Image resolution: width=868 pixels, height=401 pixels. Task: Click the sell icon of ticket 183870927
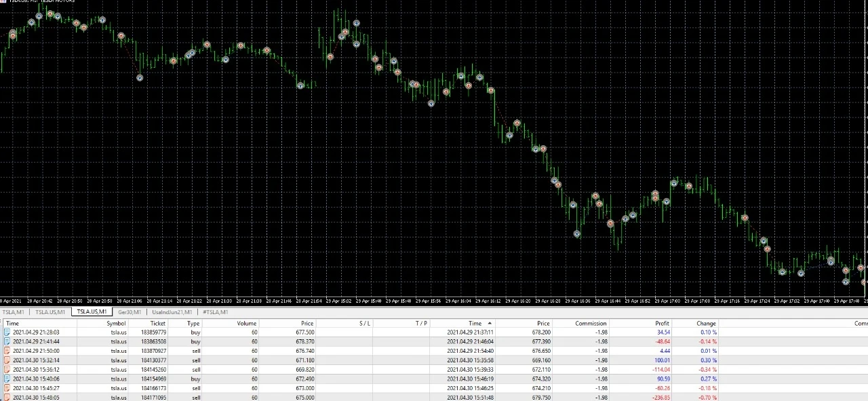[7, 351]
